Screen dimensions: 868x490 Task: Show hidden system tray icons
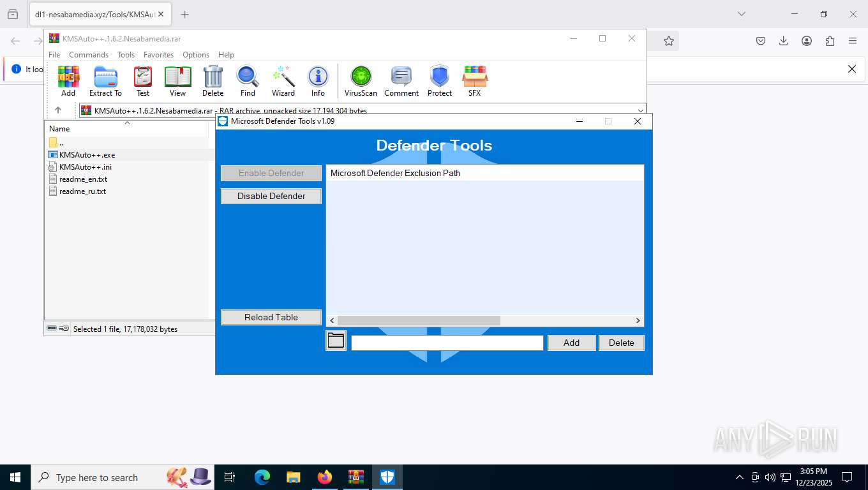pyautogui.click(x=740, y=477)
